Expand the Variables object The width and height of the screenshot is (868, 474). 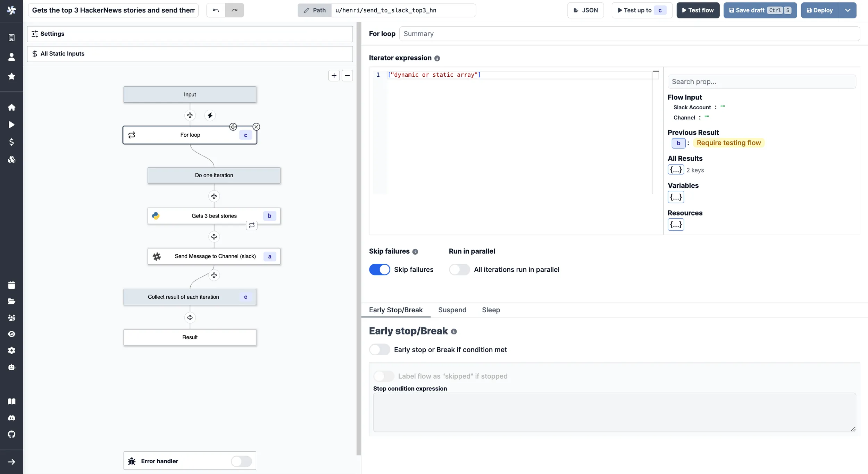pos(675,197)
